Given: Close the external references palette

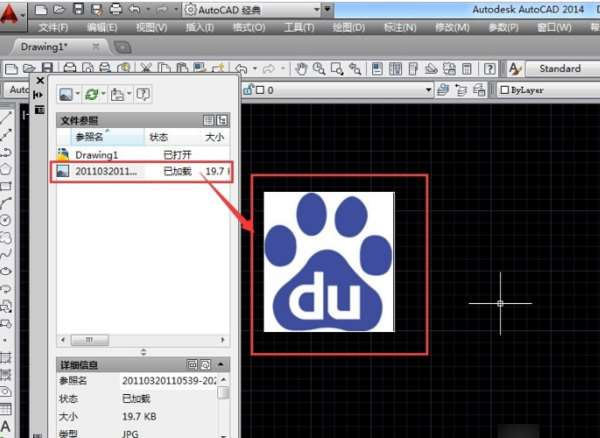Looking at the screenshot, I should [x=40, y=80].
